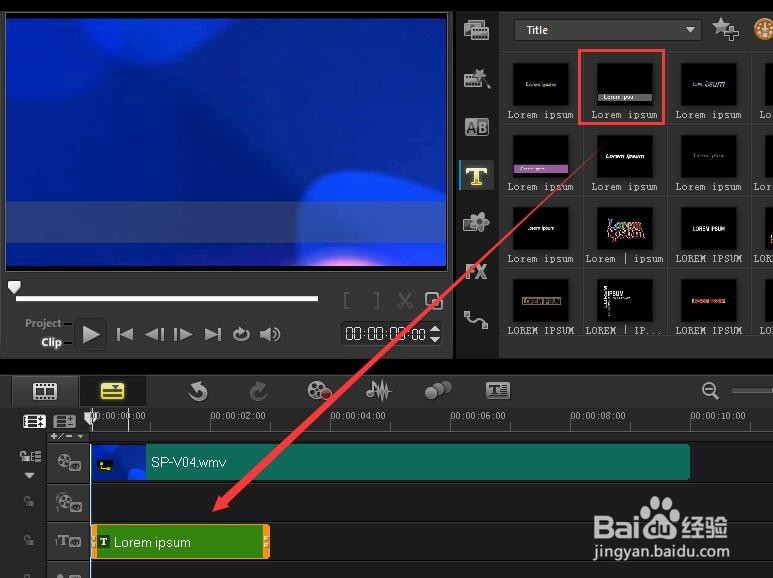Jump to the start of the clip (Home)
The height and width of the screenshot is (578, 773).
point(125,334)
